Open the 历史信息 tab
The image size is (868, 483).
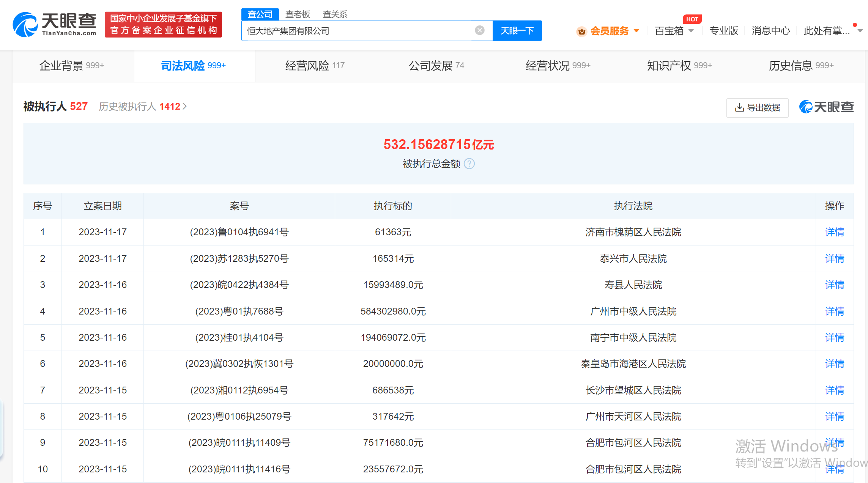pos(801,66)
